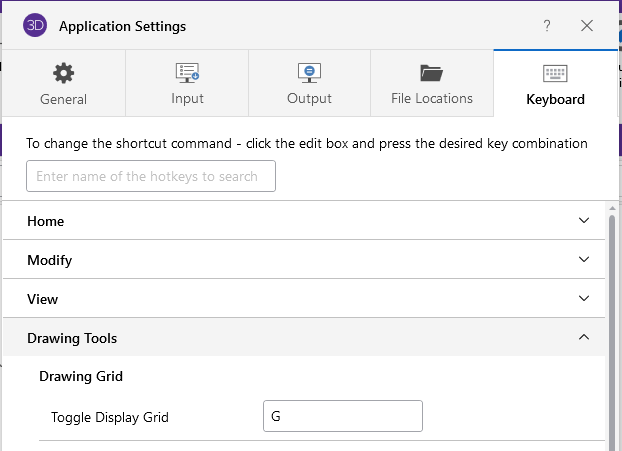
Task: Focus the hotkey name search box
Action: [x=151, y=176]
